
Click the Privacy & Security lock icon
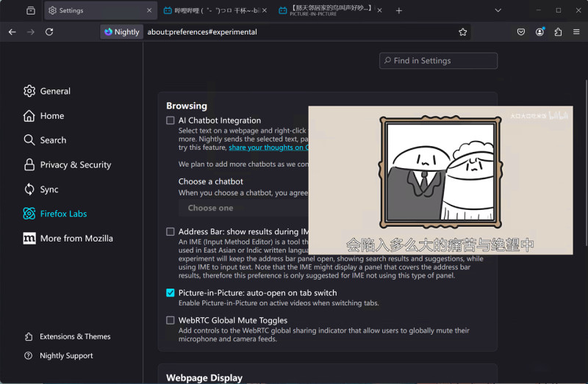(29, 165)
